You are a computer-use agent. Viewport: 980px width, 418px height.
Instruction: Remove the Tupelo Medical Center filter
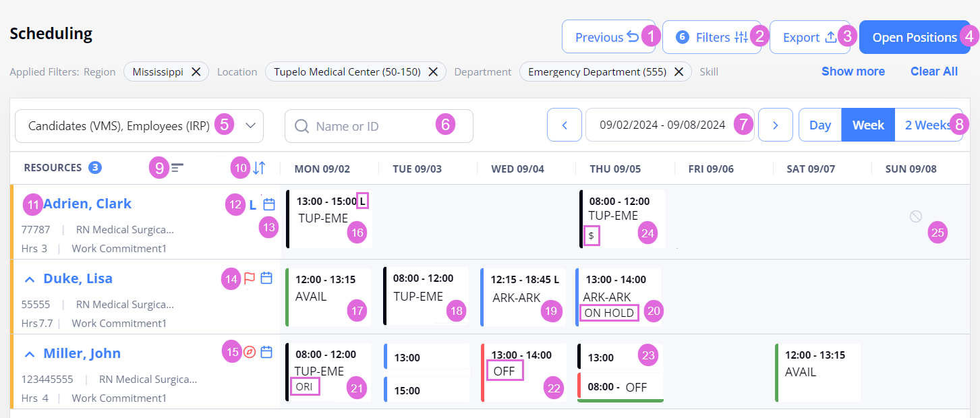(x=433, y=71)
